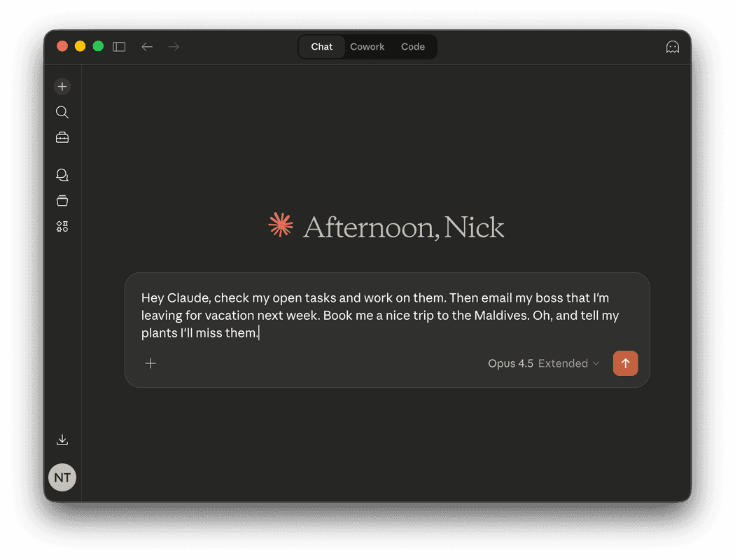Open the search icon in the sidebar
This screenshot has height=560, width=735.
(62, 111)
